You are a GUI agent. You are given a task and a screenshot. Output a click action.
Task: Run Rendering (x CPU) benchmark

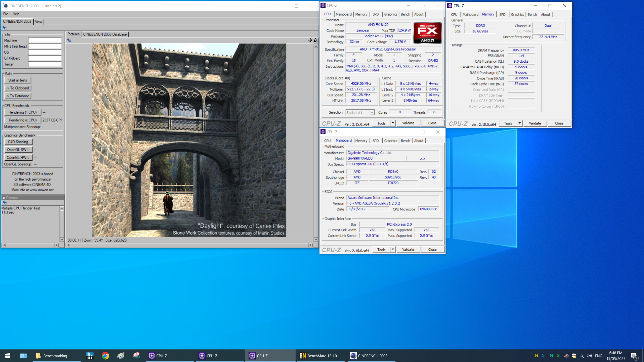(x=23, y=120)
